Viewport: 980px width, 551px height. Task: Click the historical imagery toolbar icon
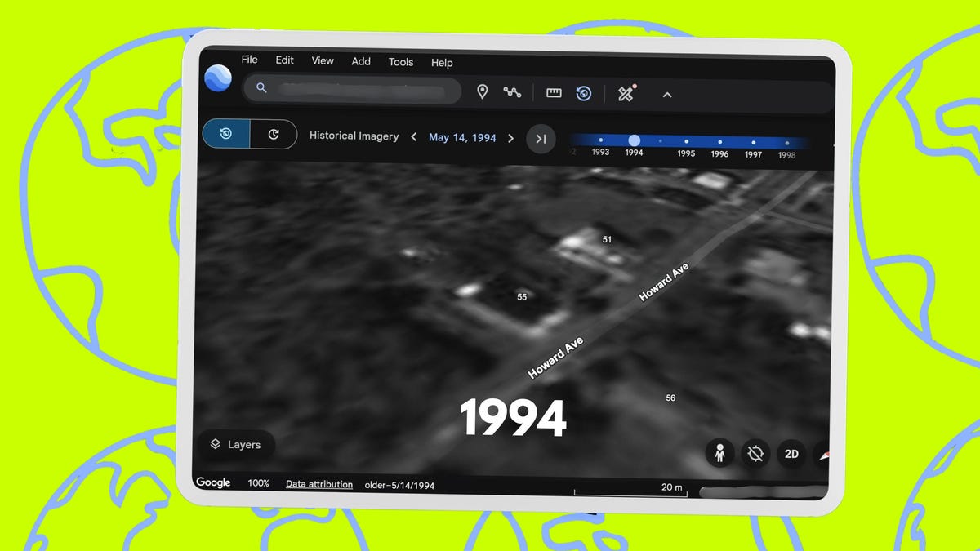click(583, 93)
